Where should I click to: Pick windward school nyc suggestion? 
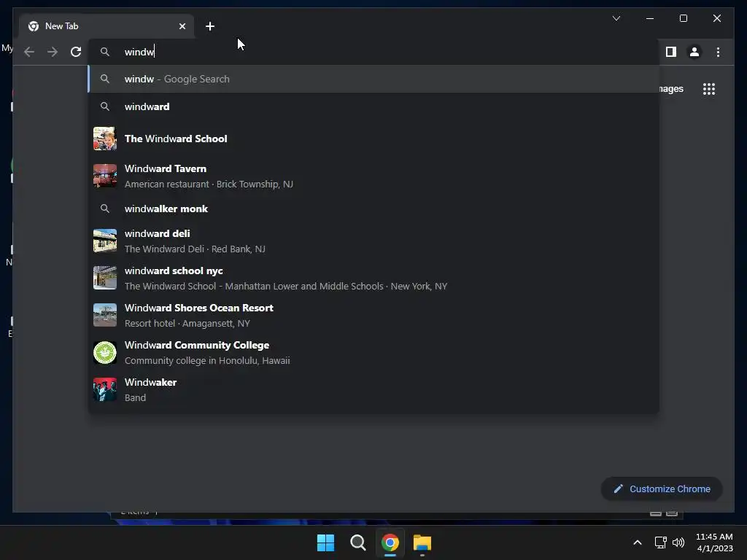(374, 278)
